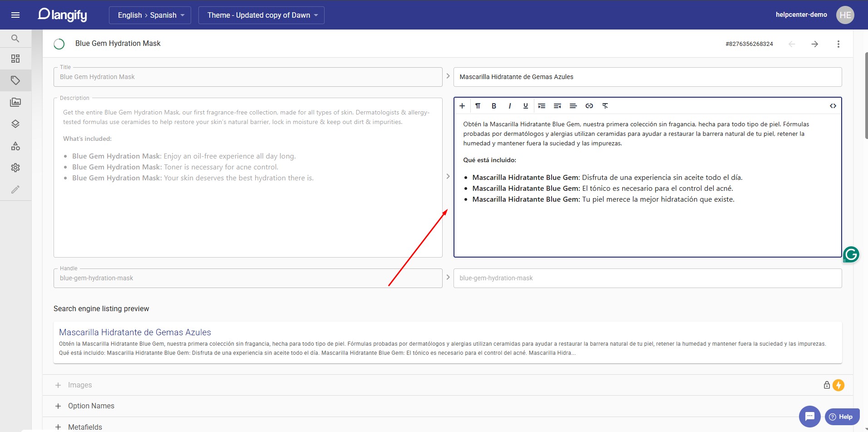This screenshot has width=868, height=432.
Task: Expand the Option Names section
Action: pos(91,406)
